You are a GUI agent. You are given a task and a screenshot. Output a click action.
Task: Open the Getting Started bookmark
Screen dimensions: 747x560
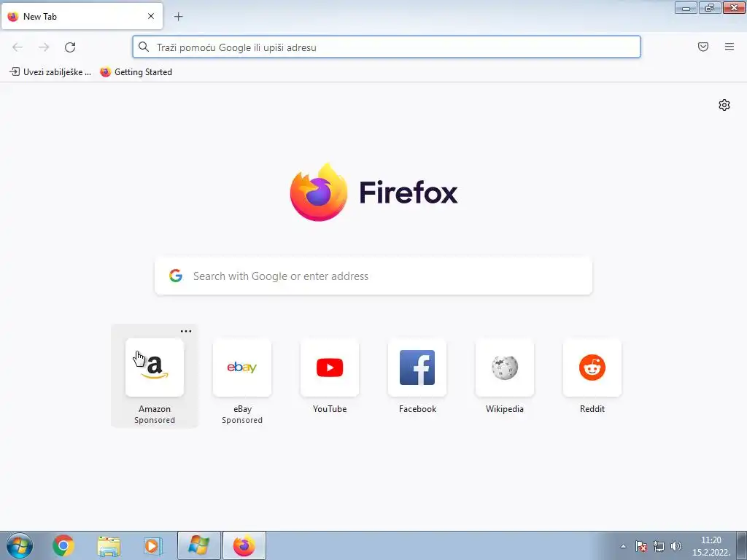coord(136,72)
